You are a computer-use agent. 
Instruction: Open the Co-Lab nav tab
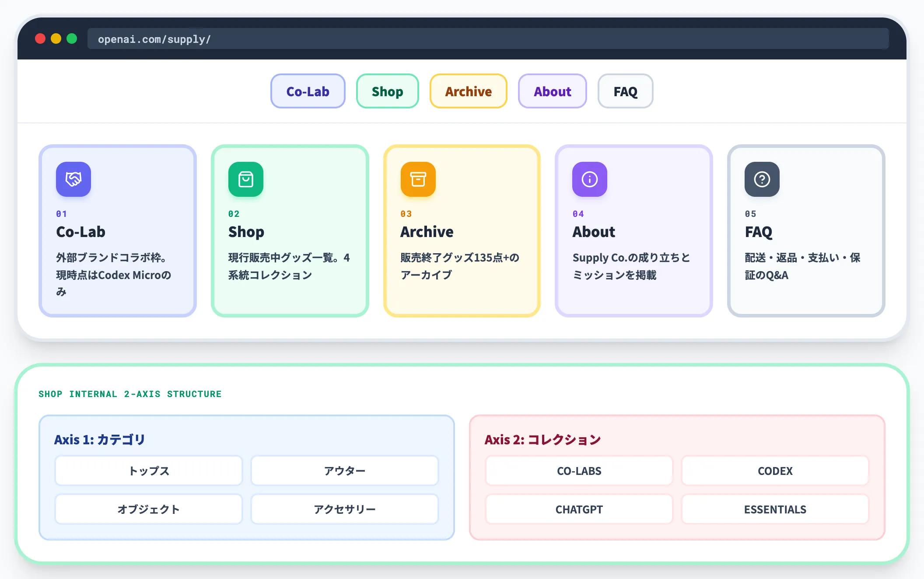(308, 91)
